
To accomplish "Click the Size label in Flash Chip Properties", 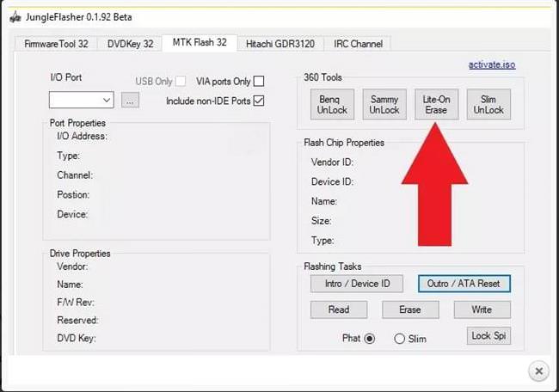I will pos(322,221).
